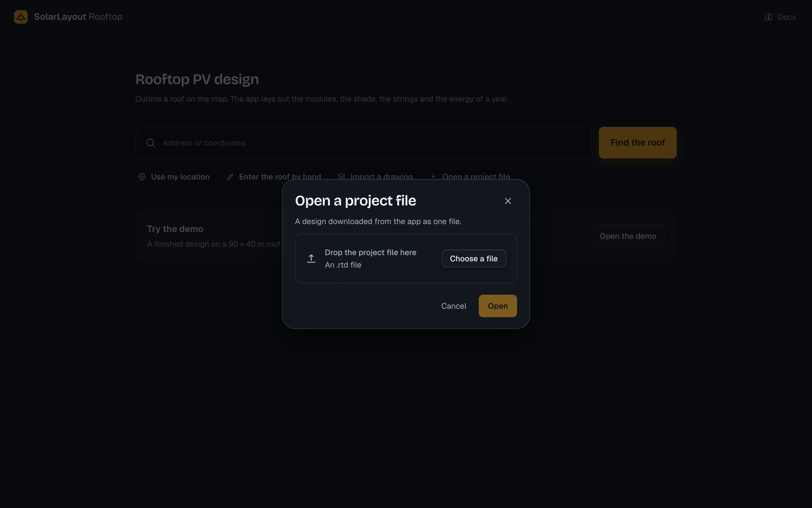Click the SolarLayout logo icon
The height and width of the screenshot is (508, 812).
pos(21,17)
